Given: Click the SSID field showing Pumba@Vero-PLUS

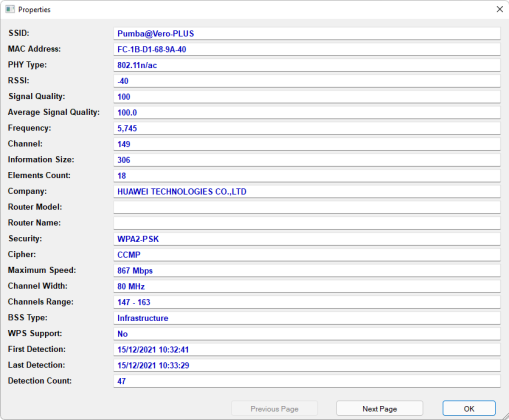Looking at the screenshot, I should (307, 33).
